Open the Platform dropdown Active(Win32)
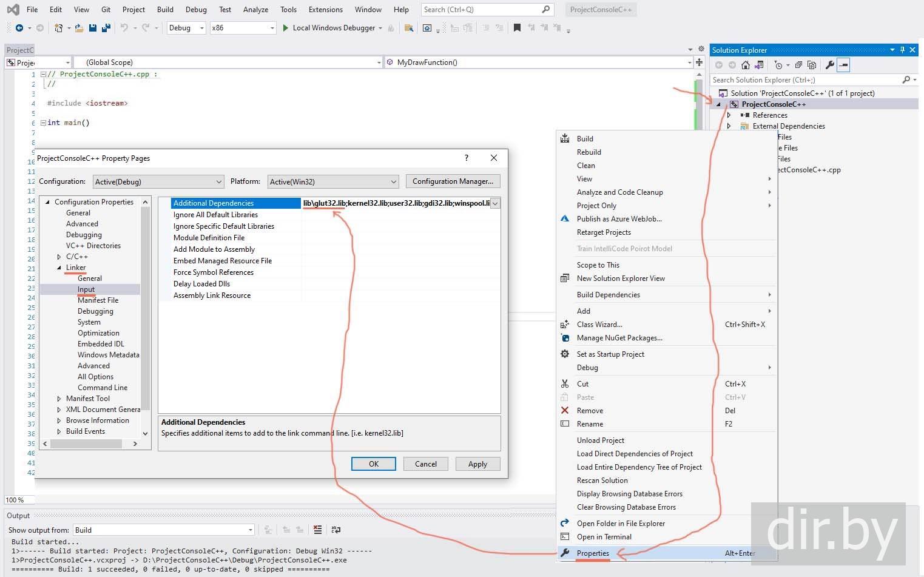The image size is (924, 577). point(333,181)
